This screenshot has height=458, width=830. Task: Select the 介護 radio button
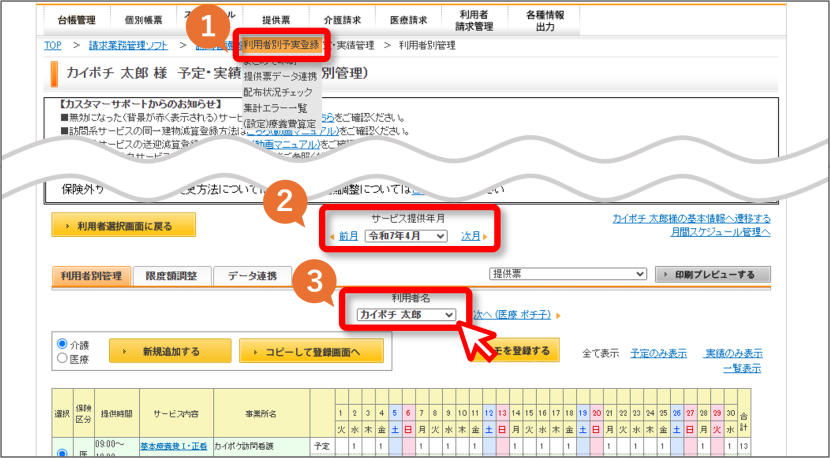click(x=62, y=344)
